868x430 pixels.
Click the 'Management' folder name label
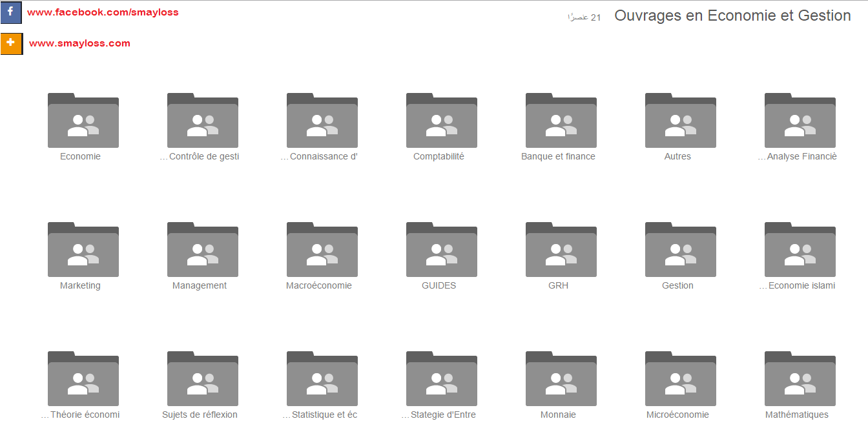point(200,285)
